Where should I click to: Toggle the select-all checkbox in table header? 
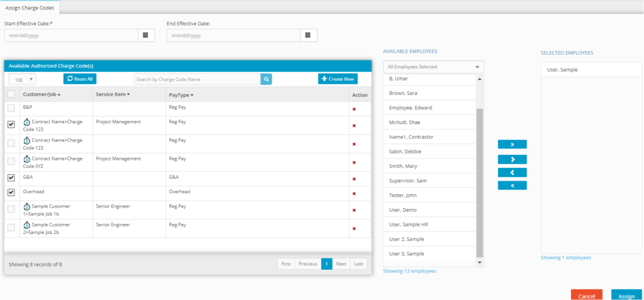click(11, 94)
